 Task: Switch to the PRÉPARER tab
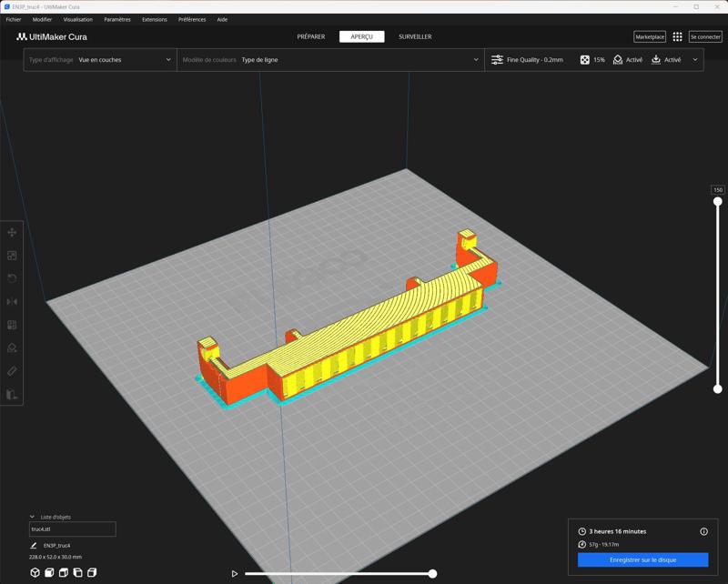click(310, 36)
